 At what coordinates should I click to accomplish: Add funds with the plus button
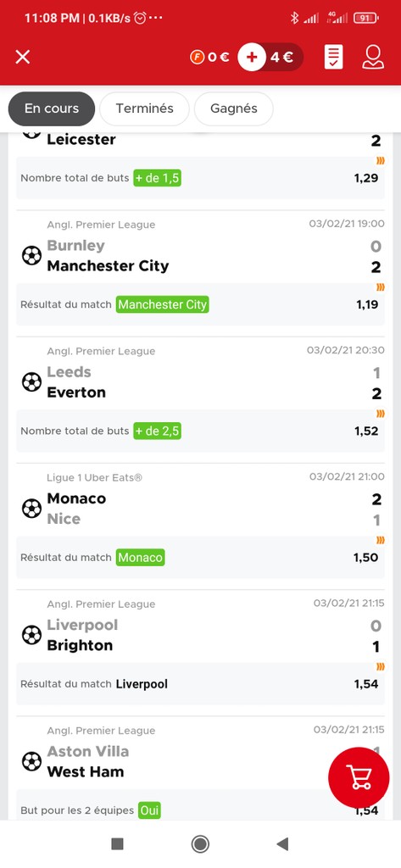click(x=252, y=57)
